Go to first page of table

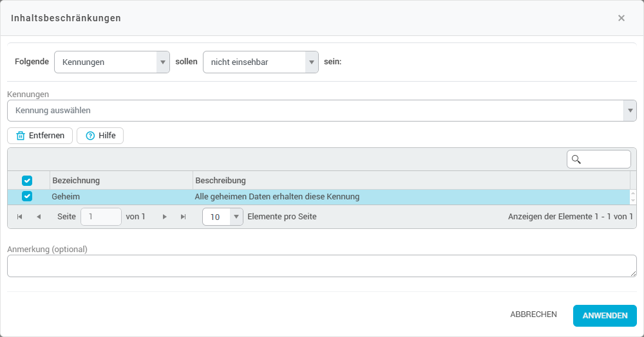pos(19,217)
